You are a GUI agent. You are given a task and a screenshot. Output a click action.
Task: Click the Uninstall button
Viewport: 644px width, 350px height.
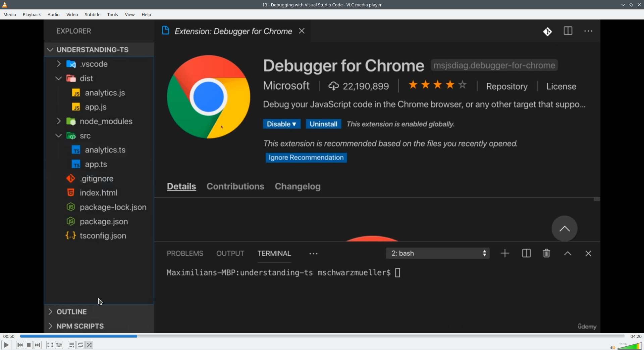pyautogui.click(x=323, y=124)
